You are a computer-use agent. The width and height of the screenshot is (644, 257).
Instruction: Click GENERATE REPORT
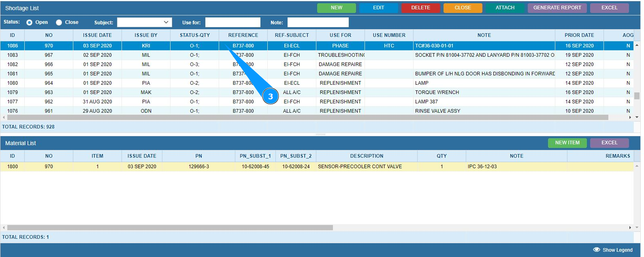coord(557,8)
